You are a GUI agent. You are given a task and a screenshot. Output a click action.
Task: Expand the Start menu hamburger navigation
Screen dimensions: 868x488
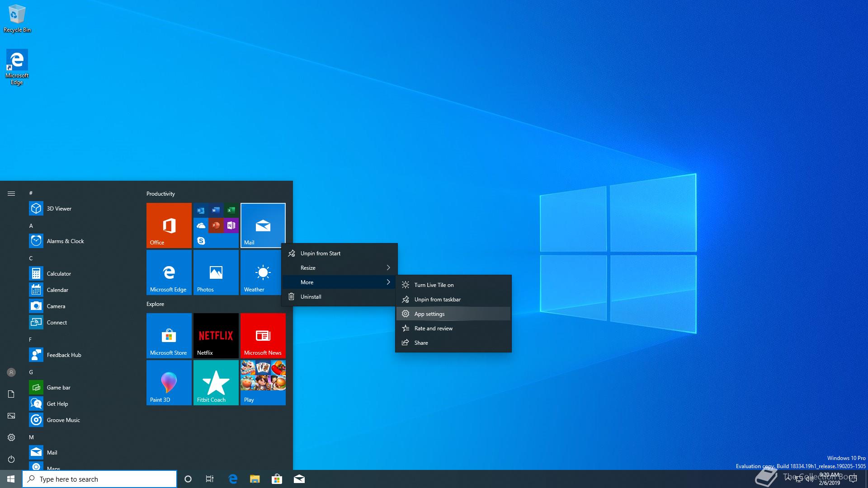[11, 194]
